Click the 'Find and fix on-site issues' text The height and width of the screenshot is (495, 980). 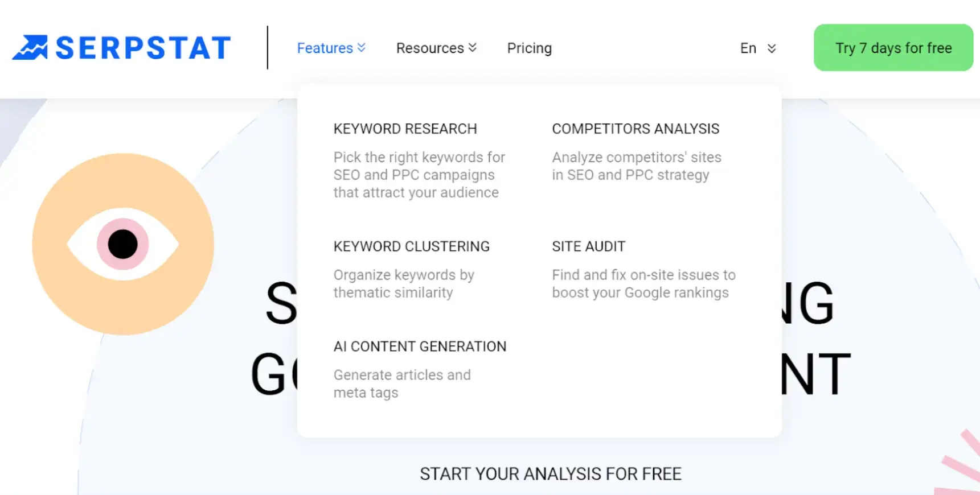coord(643,283)
